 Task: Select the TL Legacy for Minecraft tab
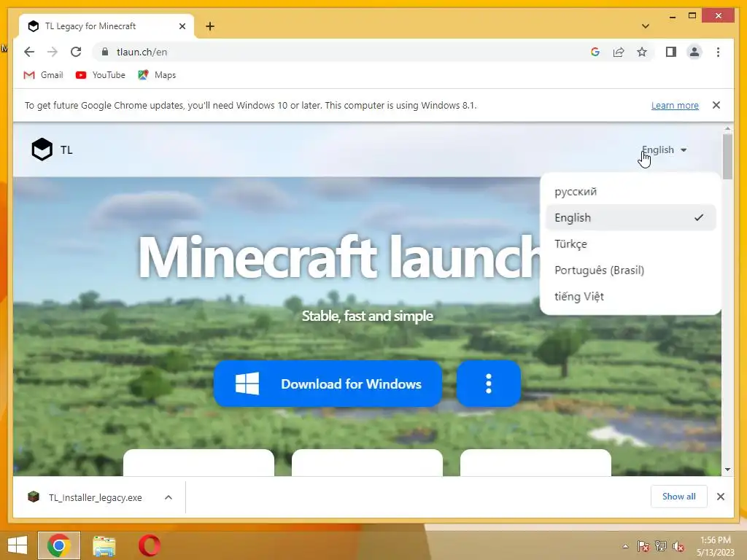coord(107,26)
